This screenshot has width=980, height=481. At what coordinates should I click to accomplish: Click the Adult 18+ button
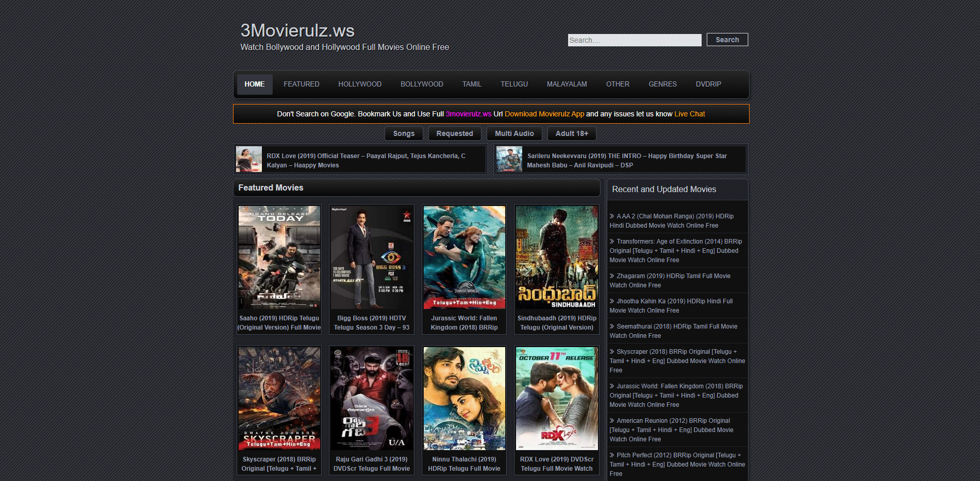(572, 133)
